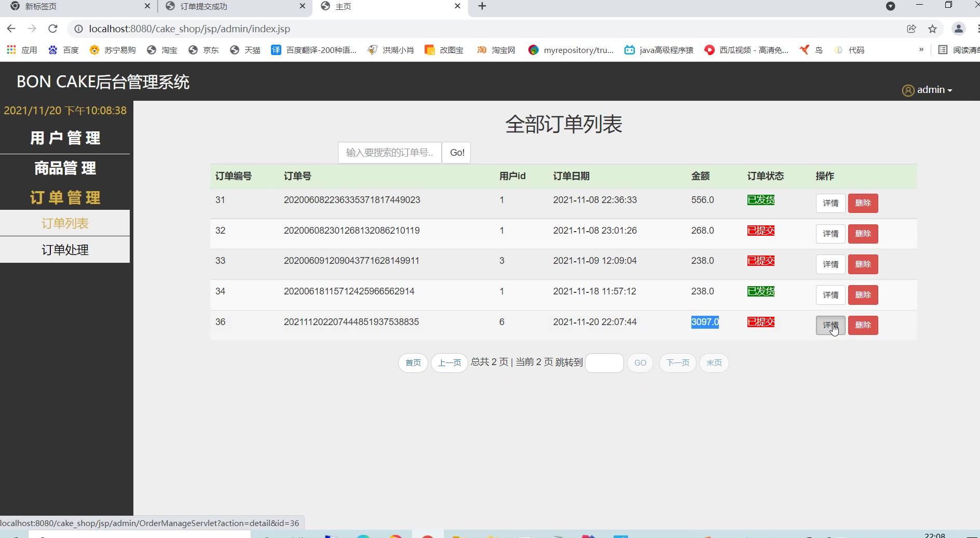This screenshot has height=538, width=980.
Task: View 详情 for order 31
Action: tap(831, 203)
